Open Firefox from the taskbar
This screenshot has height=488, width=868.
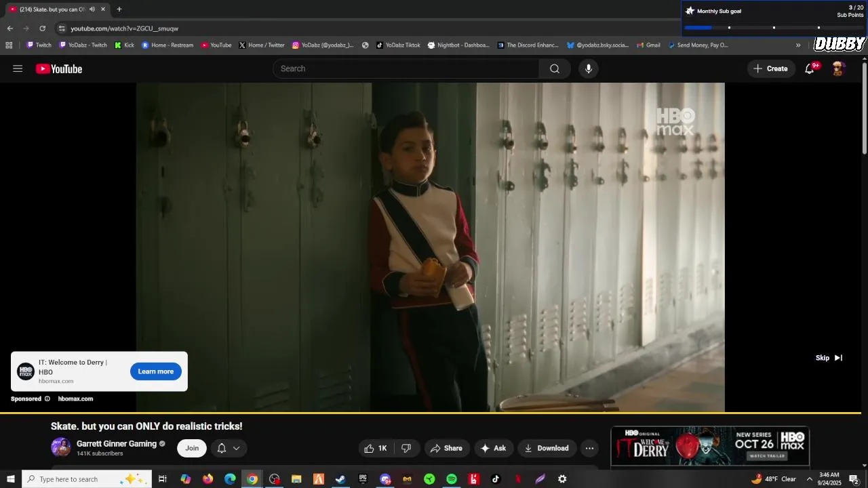[x=208, y=479]
